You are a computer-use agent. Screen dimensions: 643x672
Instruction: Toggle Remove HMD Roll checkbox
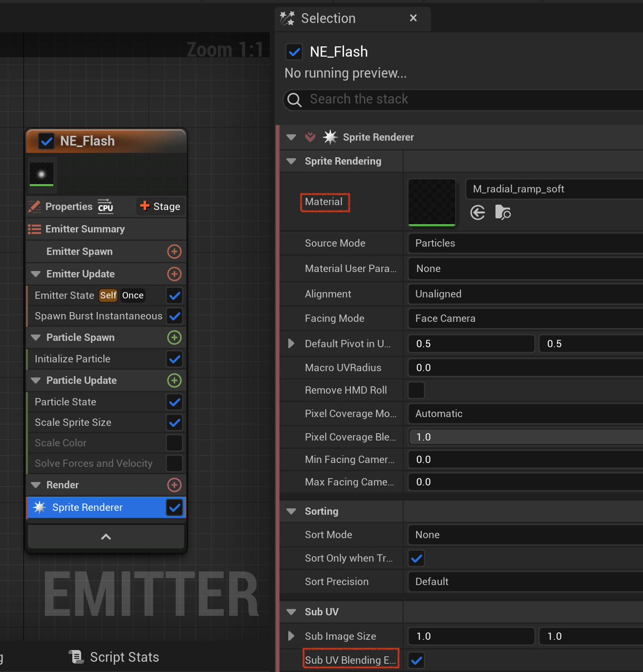coord(416,390)
